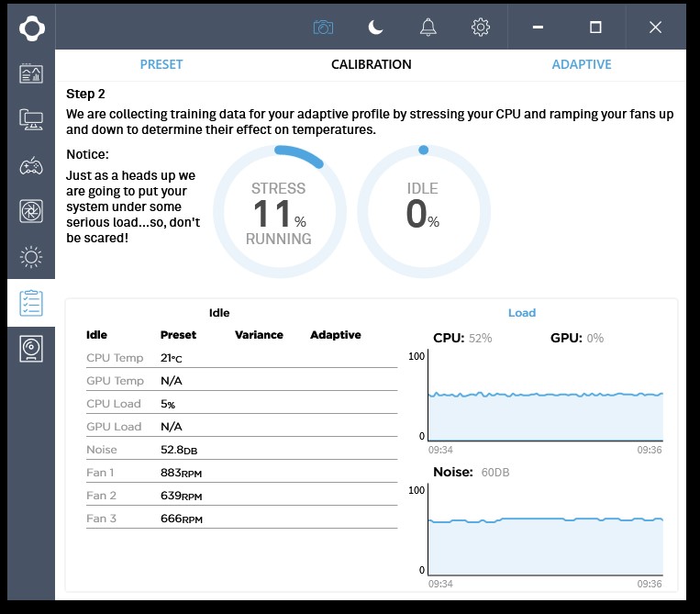The height and width of the screenshot is (614, 700).
Task: Open the lighting sun sidebar icon
Action: pyautogui.click(x=31, y=257)
